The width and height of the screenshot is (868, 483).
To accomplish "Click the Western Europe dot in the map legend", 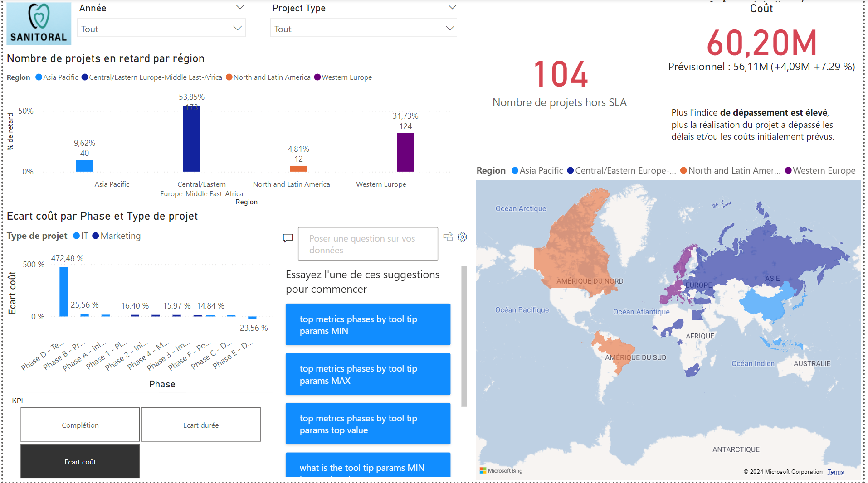I will point(788,170).
